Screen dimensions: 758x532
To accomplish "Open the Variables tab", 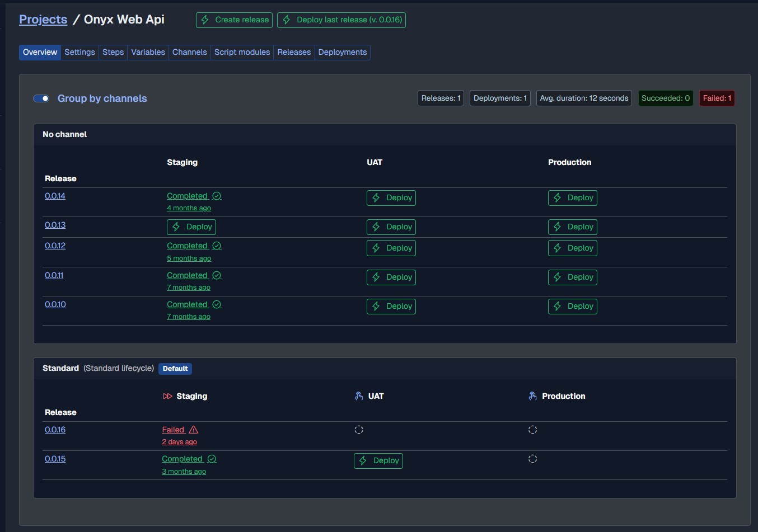I will (x=148, y=52).
